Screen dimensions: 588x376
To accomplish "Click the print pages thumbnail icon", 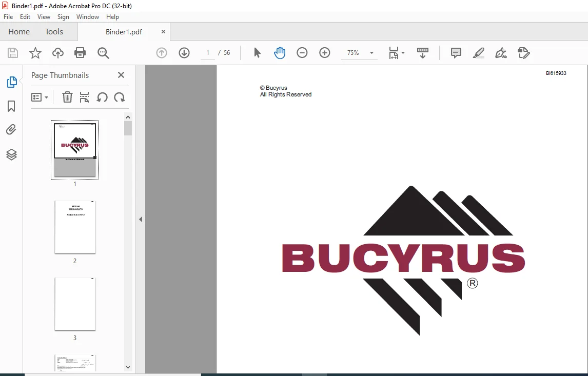I will 84,97.
